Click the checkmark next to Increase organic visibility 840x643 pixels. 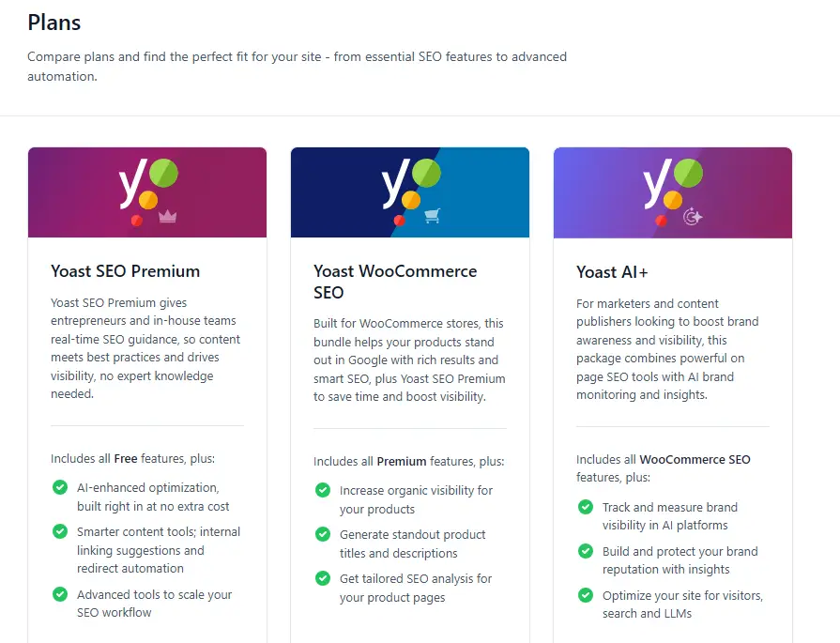coord(323,490)
